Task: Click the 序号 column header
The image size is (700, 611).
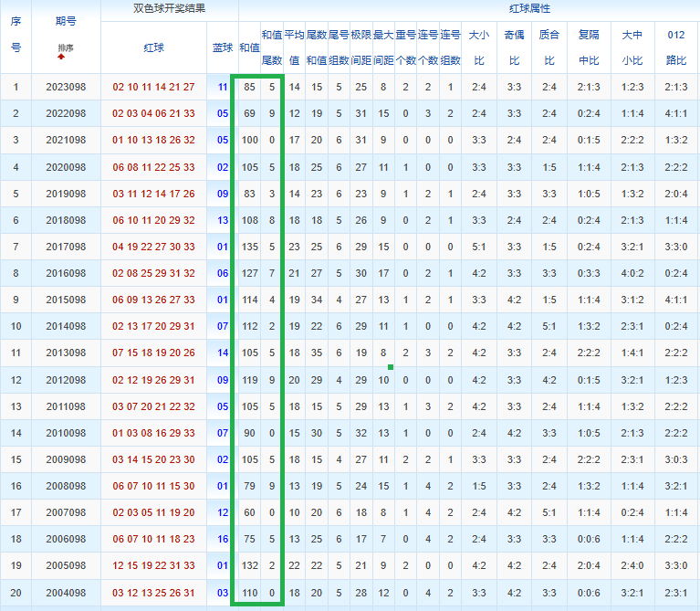Action: (x=16, y=35)
